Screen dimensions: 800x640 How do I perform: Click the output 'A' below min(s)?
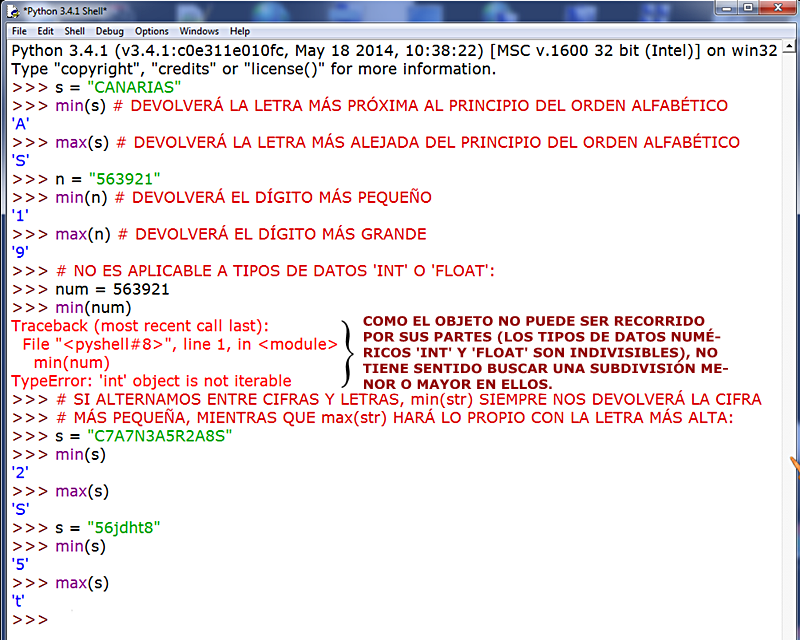click(19, 123)
